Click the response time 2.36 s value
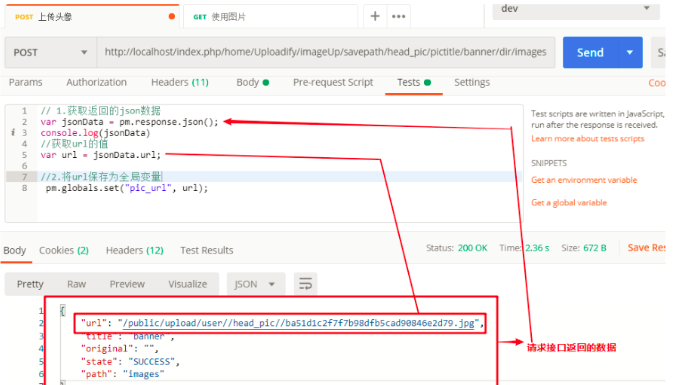Screen dimensions: 675x385 point(537,248)
